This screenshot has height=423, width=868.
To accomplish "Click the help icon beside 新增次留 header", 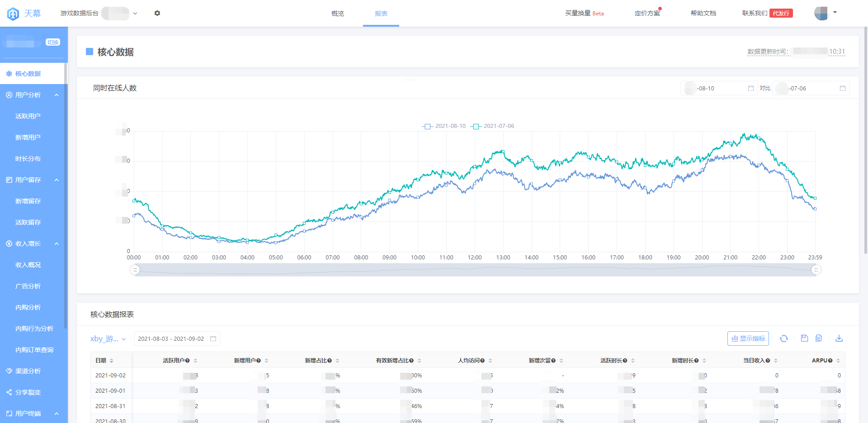I will pyautogui.click(x=553, y=361).
